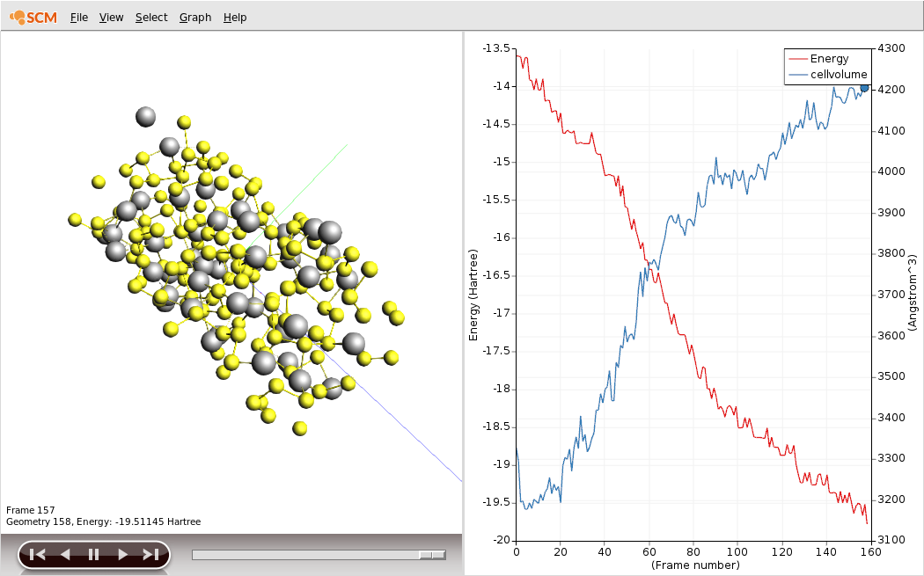Click the Geometry 158 energy status text
Screen dimensions: 924x576
click(x=103, y=521)
